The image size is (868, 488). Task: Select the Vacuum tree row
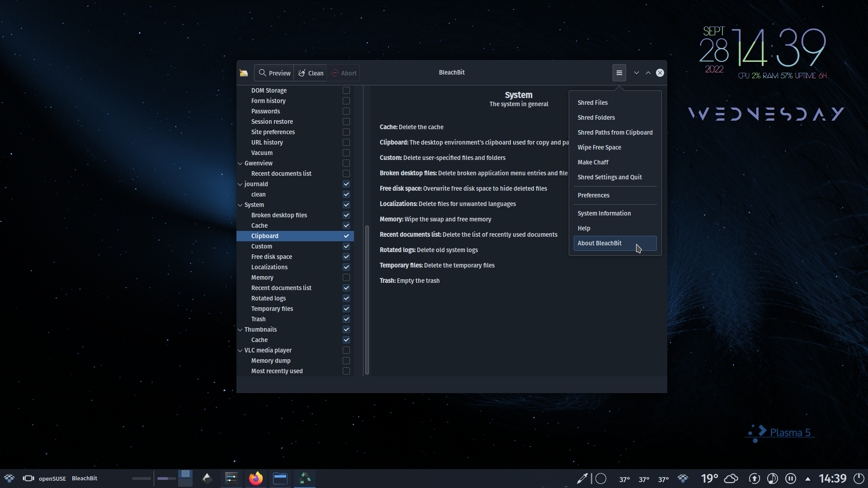point(295,153)
